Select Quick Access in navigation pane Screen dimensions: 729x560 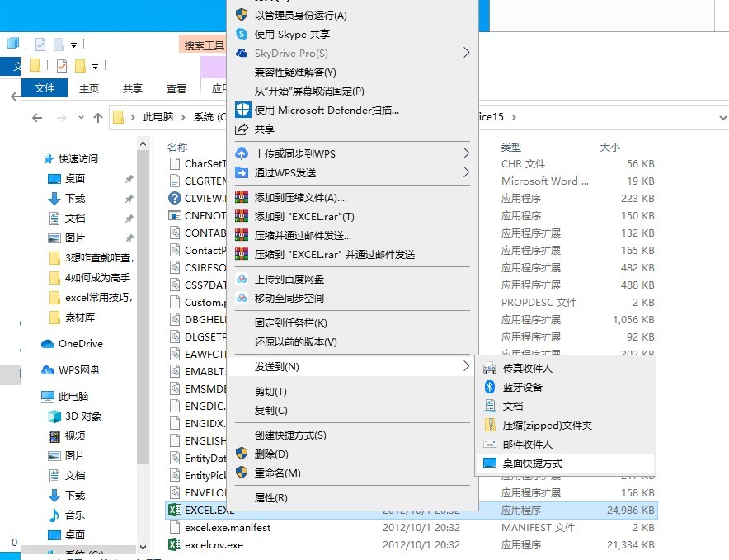click(x=78, y=158)
